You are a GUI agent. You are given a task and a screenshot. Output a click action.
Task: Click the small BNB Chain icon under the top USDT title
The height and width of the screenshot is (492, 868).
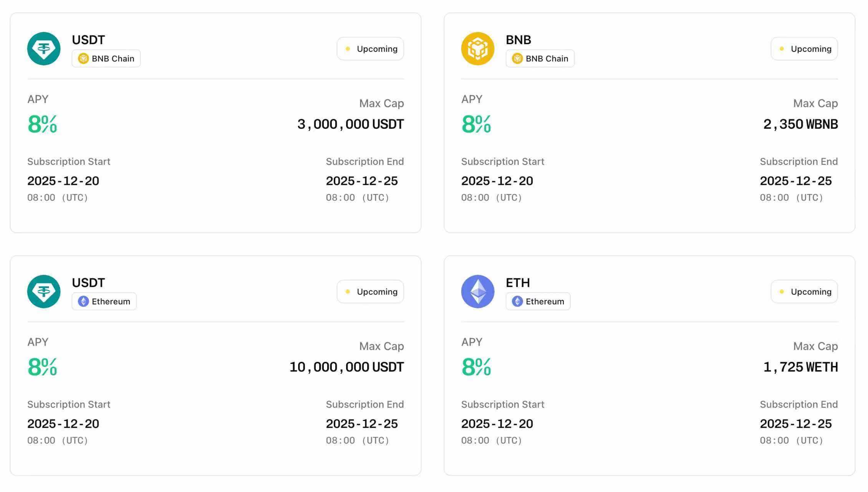point(83,59)
